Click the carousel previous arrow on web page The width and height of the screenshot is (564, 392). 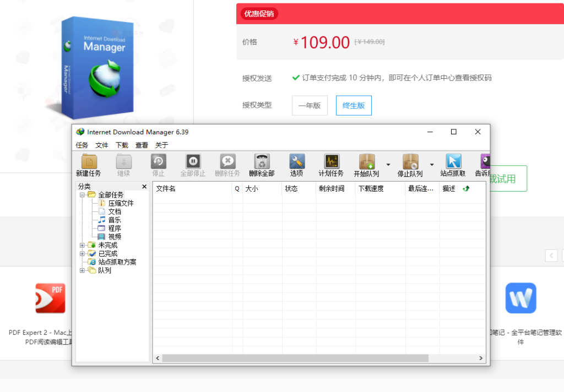point(551,255)
